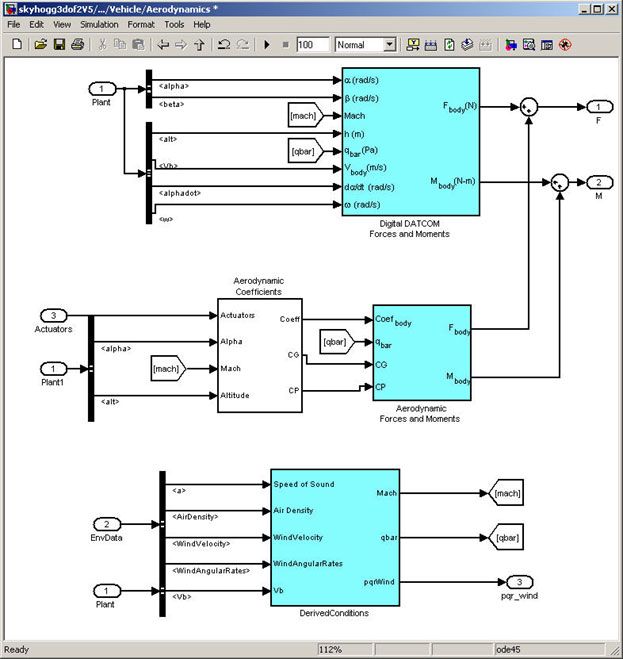Open the Tools menu
This screenshot has width=623, height=659.
tap(174, 25)
